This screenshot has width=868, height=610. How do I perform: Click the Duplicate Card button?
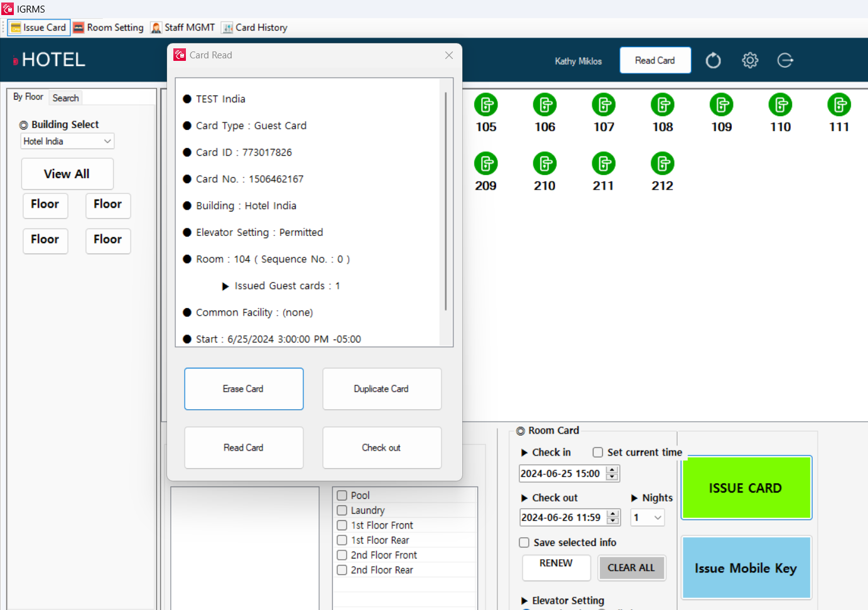[x=382, y=389]
